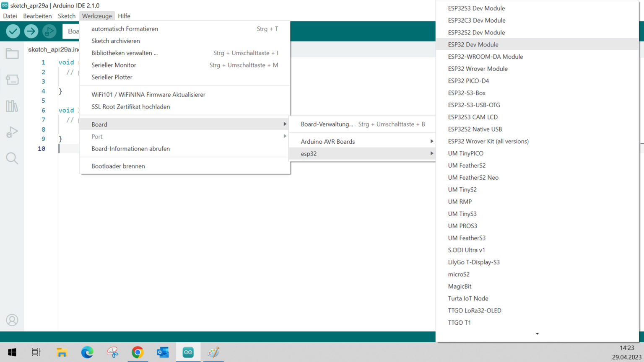Open the Search sidebar icon
Screen dimensions: 644x362
(12, 158)
